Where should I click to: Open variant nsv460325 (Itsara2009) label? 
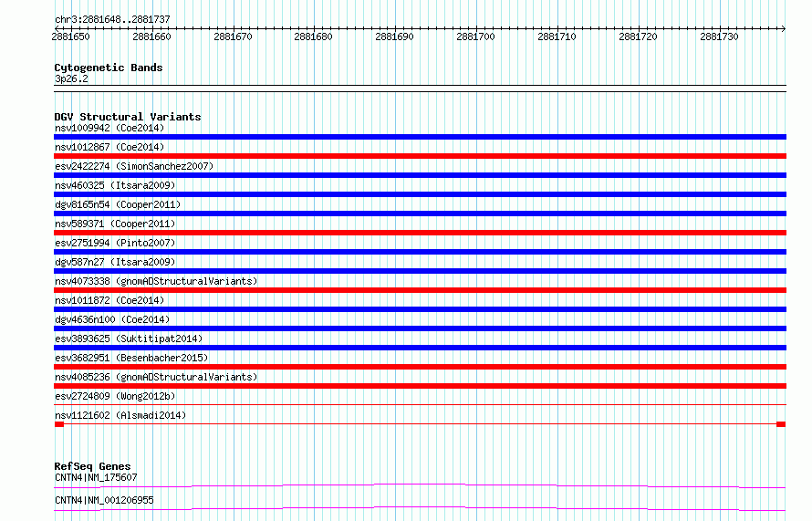115,185
